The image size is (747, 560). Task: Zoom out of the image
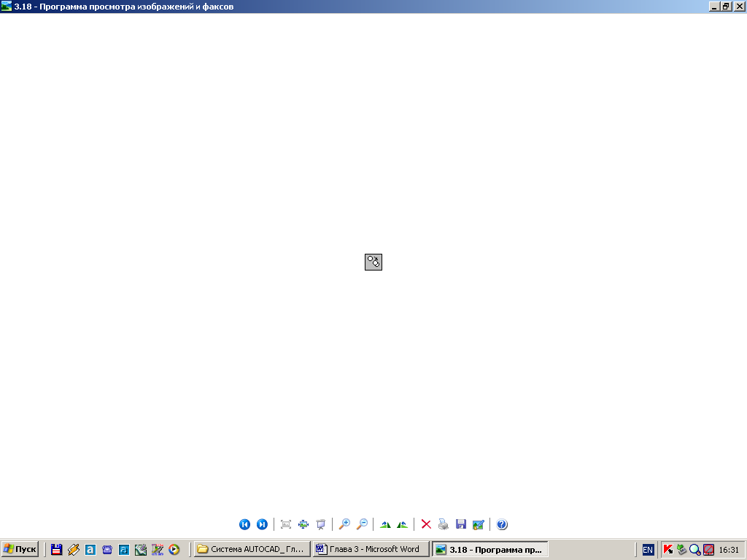point(362,524)
